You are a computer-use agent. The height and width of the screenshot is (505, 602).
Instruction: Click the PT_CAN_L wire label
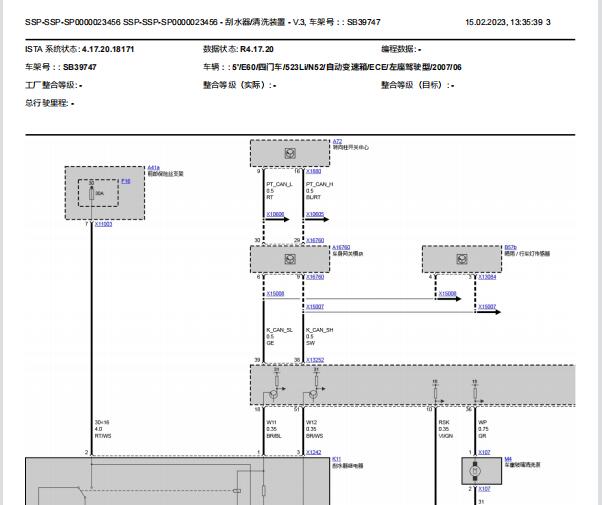coord(279,184)
